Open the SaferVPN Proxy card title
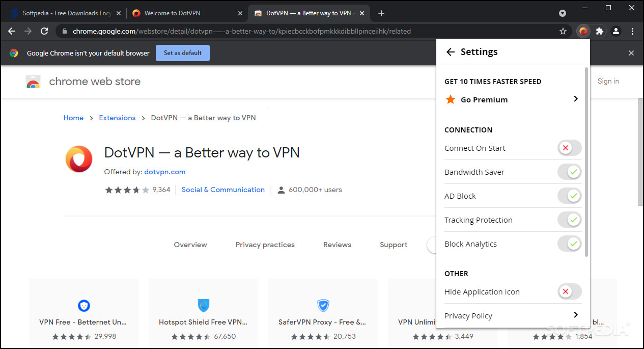This screenshot has width=644, height=349. click(x=322, y=322)
